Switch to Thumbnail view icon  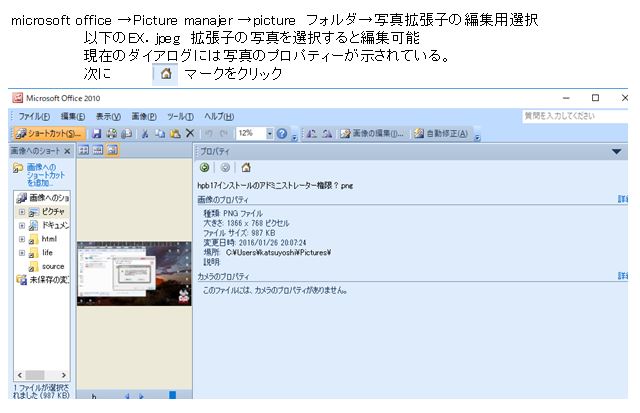point(84,150)
